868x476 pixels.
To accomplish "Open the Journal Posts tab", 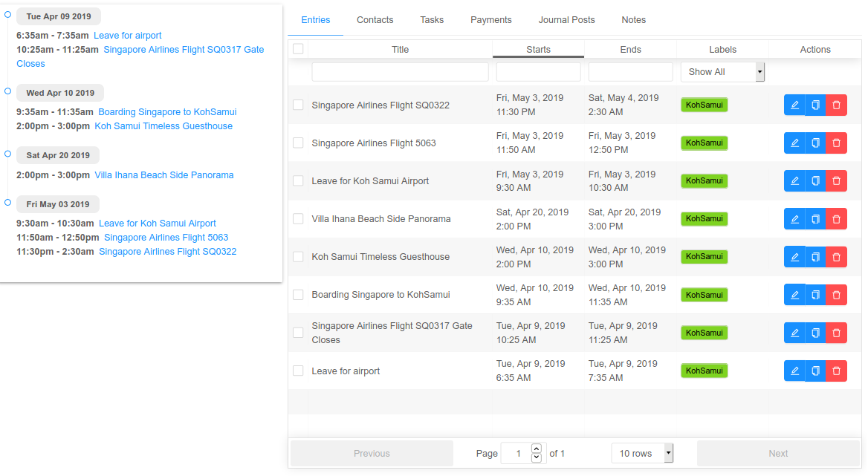I will pyautogui.click(x=566, y=20).
